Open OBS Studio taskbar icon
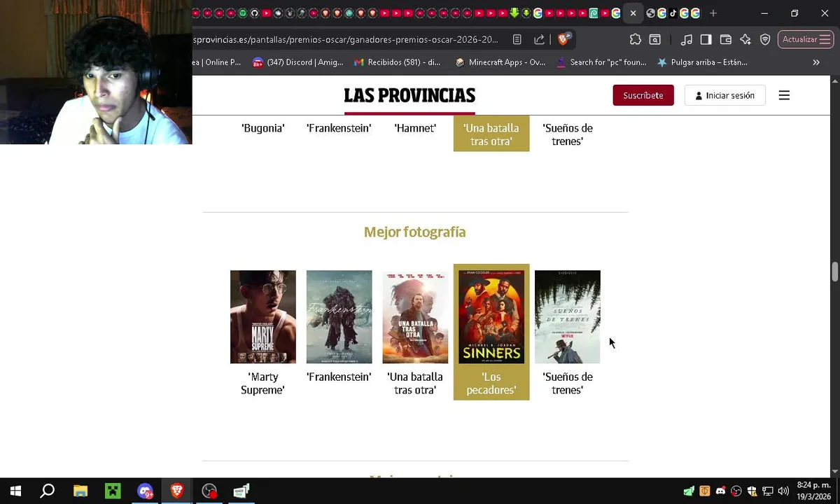840x504 pixels. (x=209, y=491)
